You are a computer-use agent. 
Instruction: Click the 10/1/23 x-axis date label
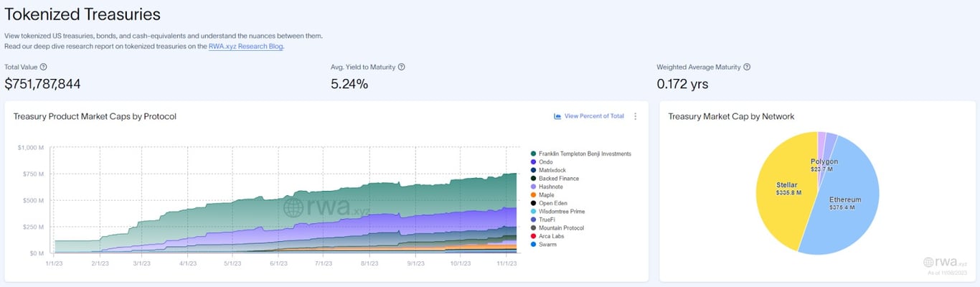pyautogui.click(x=460, y=263)
